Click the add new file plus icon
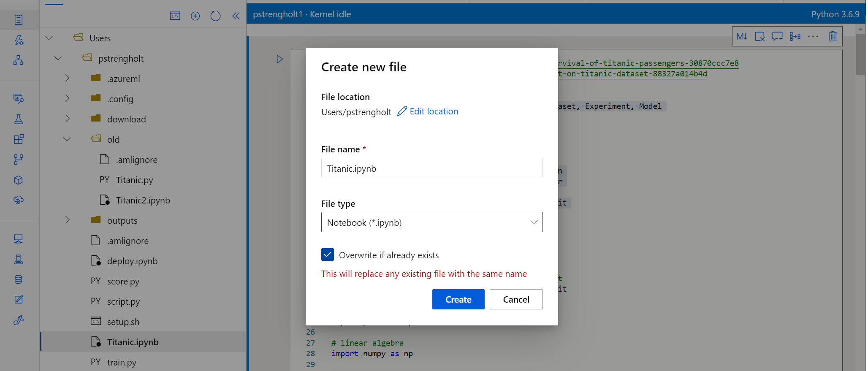 pos(195,16)
